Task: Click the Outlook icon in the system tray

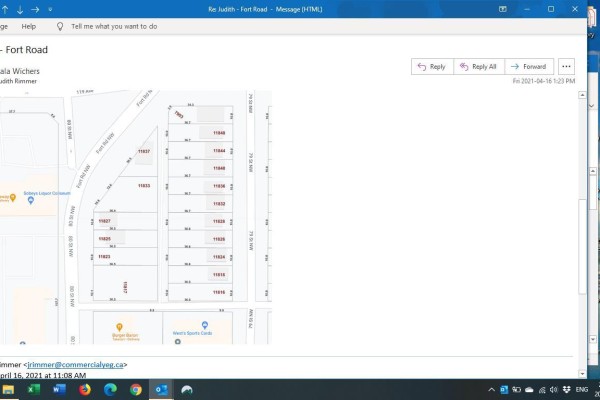Action: click(504, 390)
